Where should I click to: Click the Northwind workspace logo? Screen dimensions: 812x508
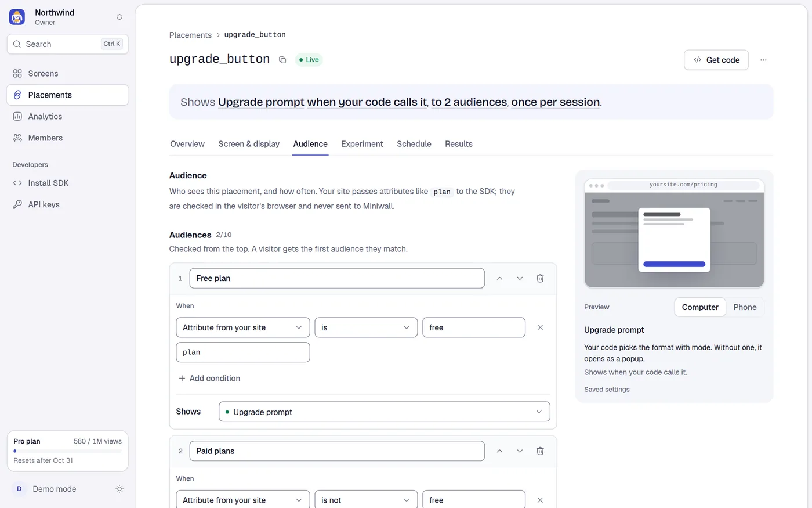coord(17,17)
